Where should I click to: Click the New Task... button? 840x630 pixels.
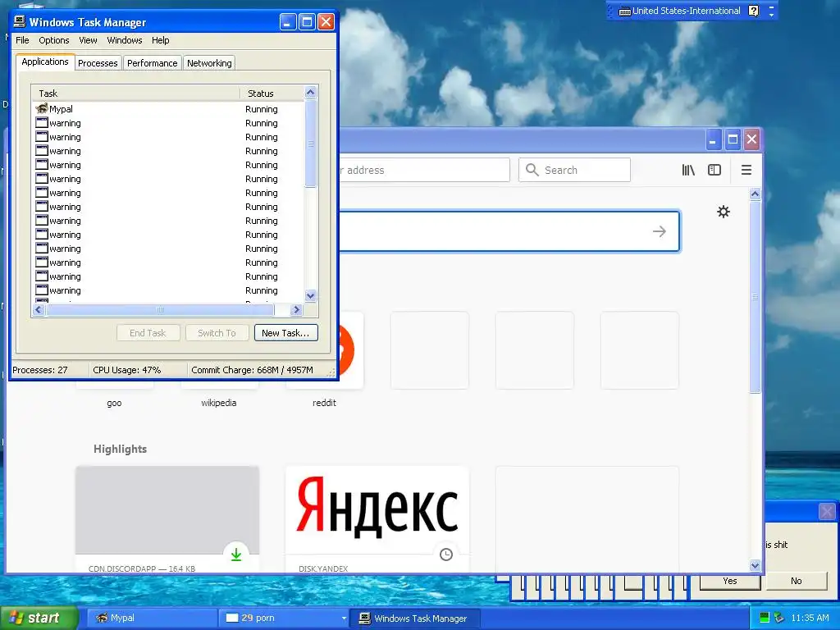pyautogui.click(x=286, y=333)
